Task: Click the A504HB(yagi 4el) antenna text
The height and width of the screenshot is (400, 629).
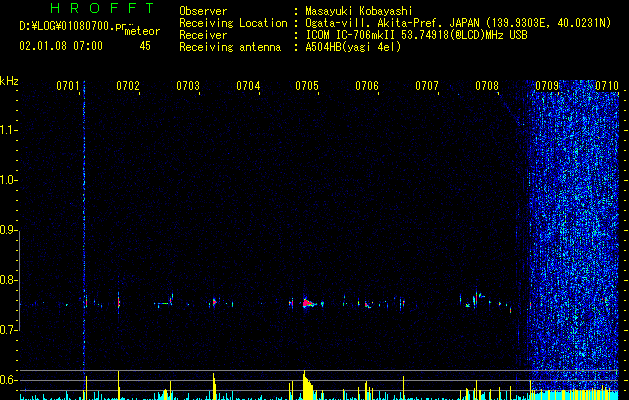Action: pos(353,47)
